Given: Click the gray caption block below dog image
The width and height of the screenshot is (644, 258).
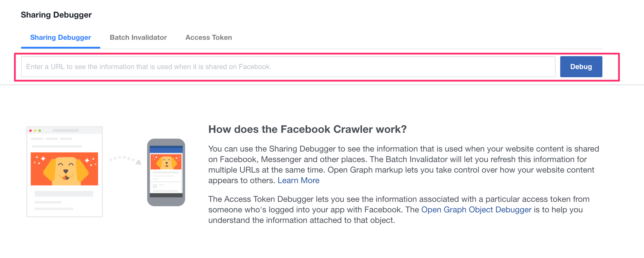Looking at the screenshot, I should [x=64, y=194].
